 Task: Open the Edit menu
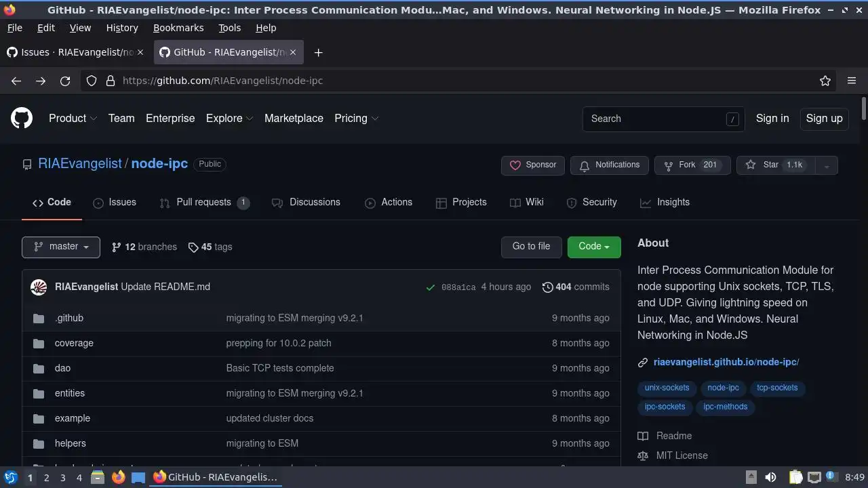[x=46, y=28]
